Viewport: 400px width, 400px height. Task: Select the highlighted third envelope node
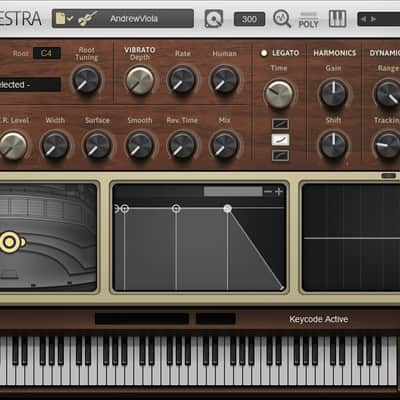coord(228,209)
